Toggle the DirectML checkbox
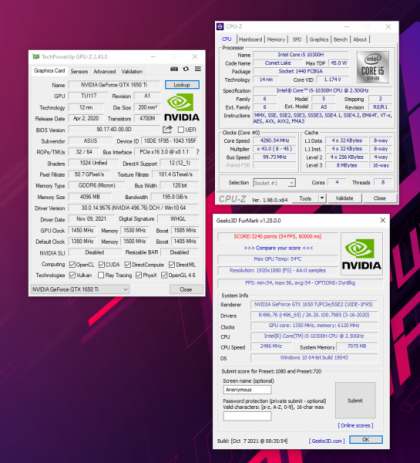420x463 pixels. click(x=172, y=265)
